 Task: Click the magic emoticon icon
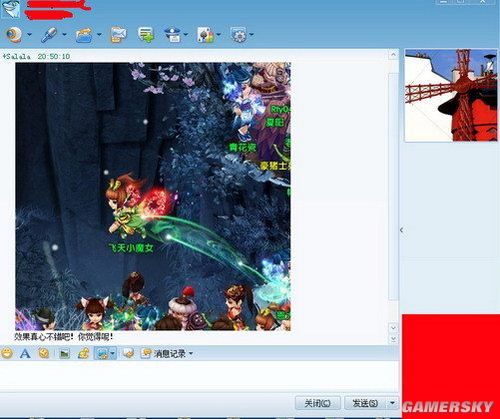(x=44, y=353)
